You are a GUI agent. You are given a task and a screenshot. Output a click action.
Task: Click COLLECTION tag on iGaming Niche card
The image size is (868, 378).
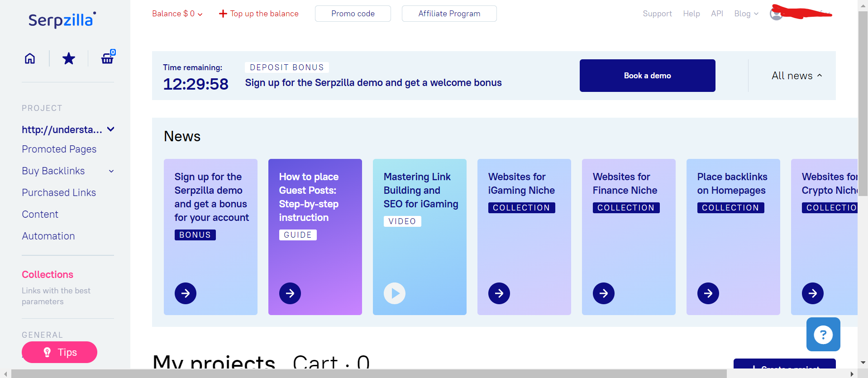click(x=521, y=208)
